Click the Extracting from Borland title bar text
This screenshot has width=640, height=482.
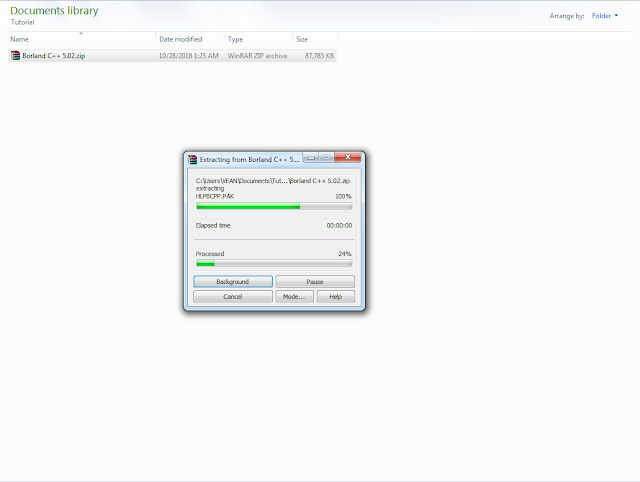pyautogui.click(x=249, y=160)
